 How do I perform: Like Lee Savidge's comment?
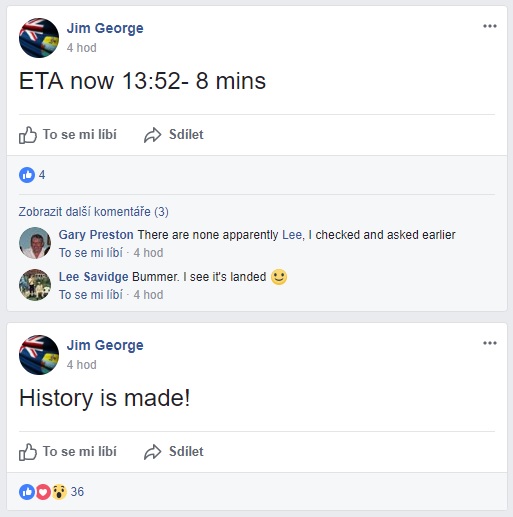[91, 295]
